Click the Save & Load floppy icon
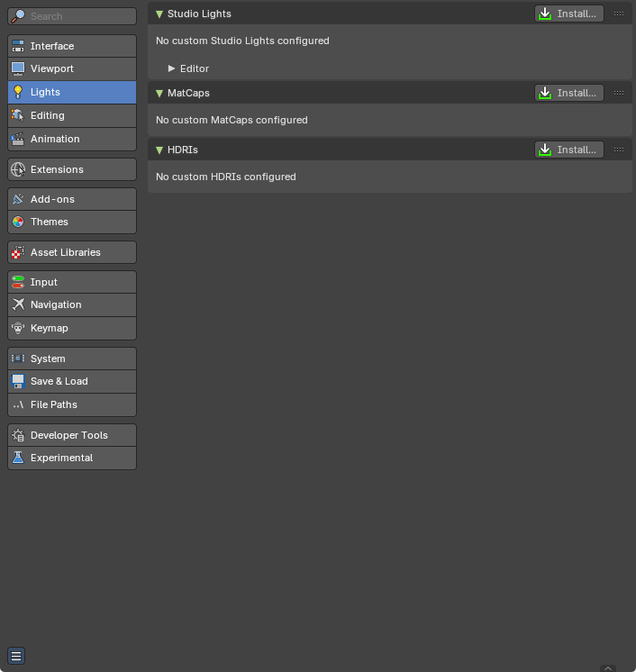Screen dimensions: 636x672 pos(18,381)
